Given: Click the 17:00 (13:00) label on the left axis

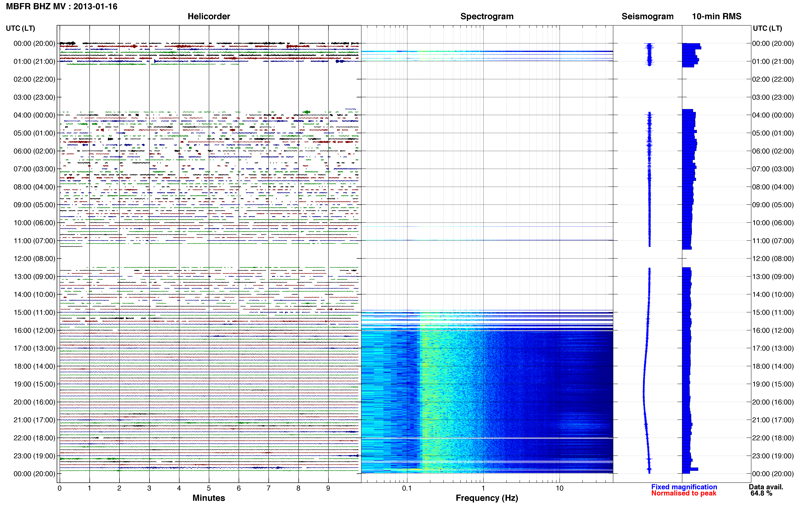Looking at the screenshot, I should [x=34, y=348].
